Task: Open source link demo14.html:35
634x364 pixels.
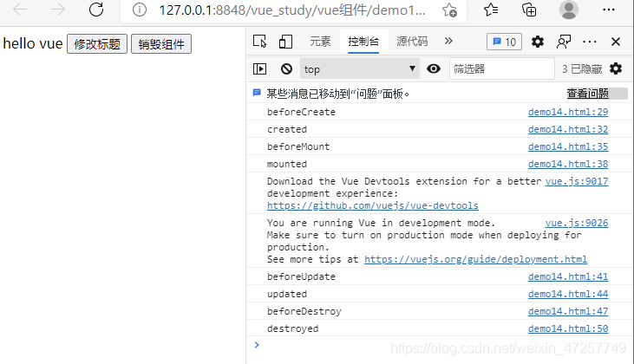Action: click(x=568, y=146)
